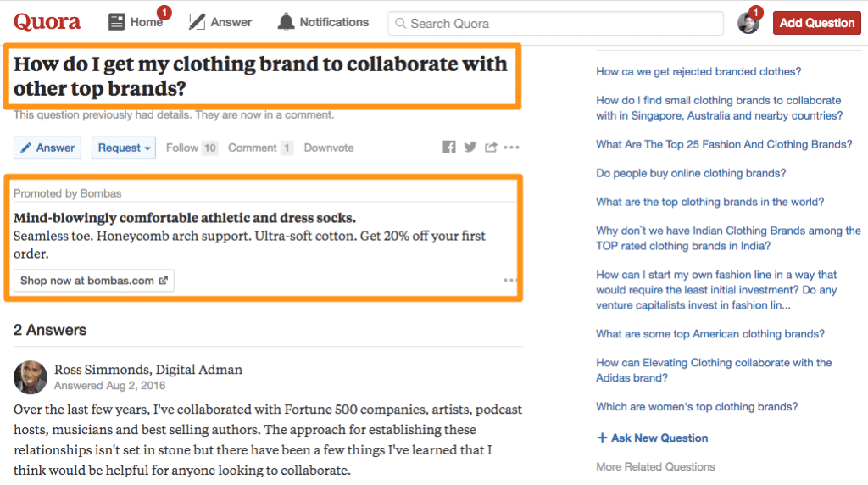Click the Ask New Question plus link
868x485 pixels.
click(652, 438)
